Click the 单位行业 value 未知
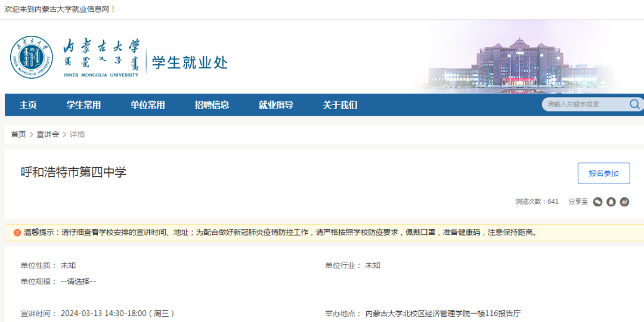The image size is (644, 322). tap(373, 265)
